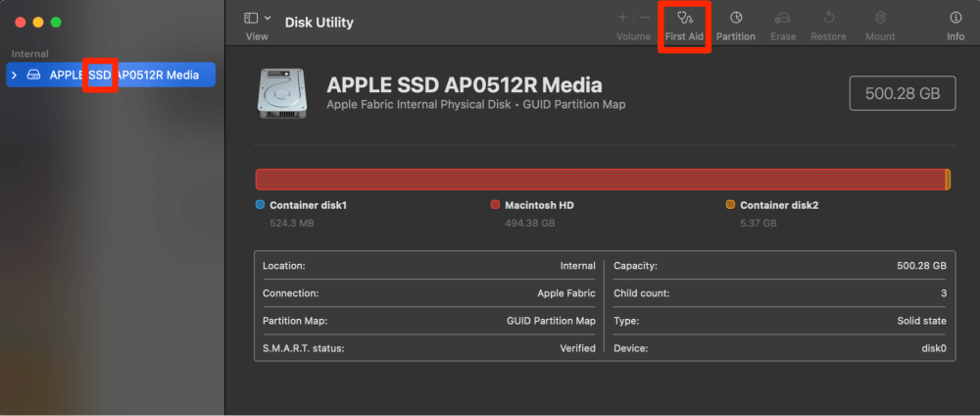Open the Info panel for the disk

tap(955, 26)
